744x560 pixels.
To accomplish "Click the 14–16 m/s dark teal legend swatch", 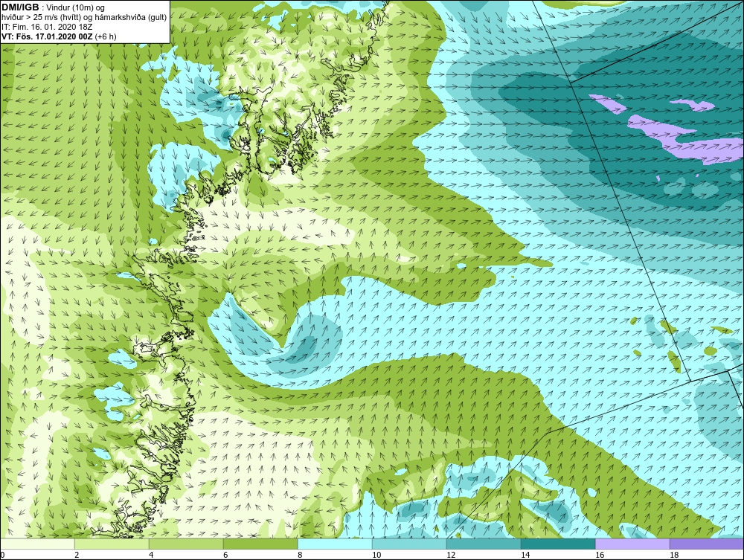I will (558, 544).
